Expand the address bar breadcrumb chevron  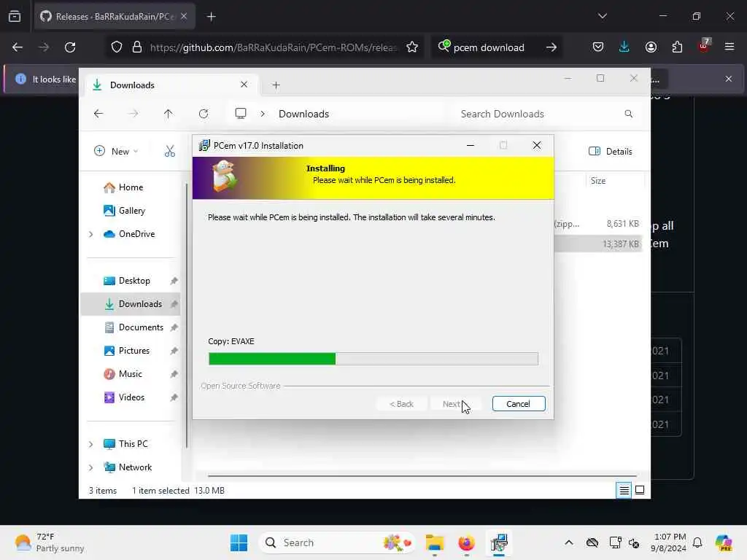click(263, 114)
